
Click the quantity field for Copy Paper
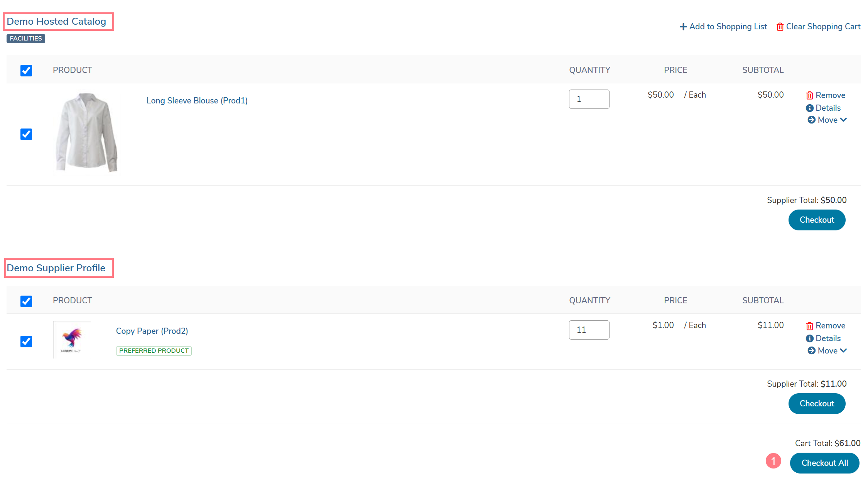(x=589, y=330)
